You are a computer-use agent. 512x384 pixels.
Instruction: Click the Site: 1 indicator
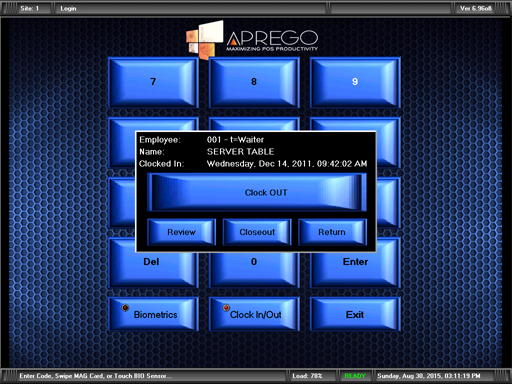click(x=29, y=8)
